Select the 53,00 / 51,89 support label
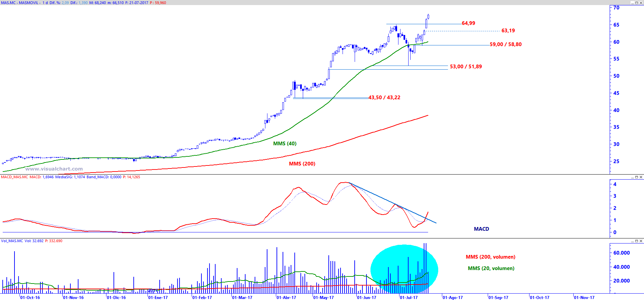Viewport: 644px width, 300px height. 466,67
